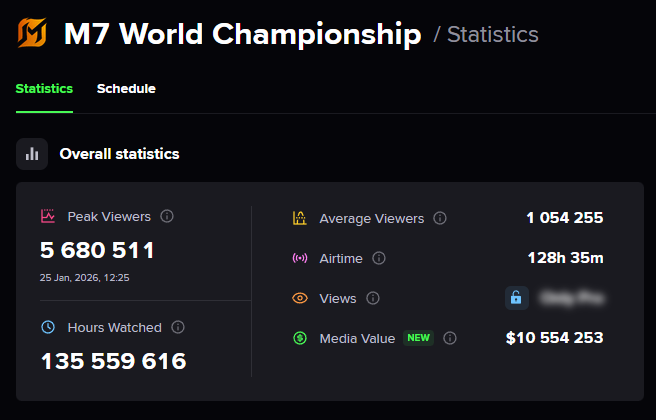The height and width of the screenshot is (420, 656).
Task: Click the Overall statistics bar chart icon
Action: tap(33, 154)
